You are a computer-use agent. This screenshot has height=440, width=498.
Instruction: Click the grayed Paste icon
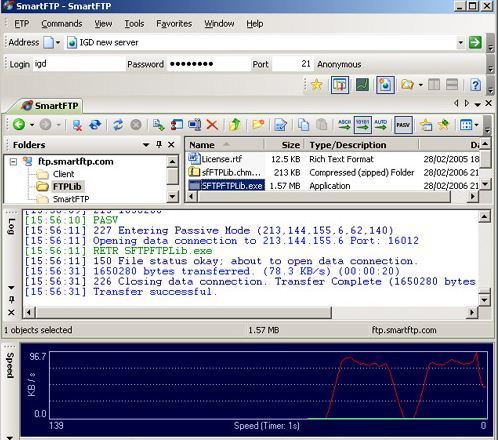tap(321, 125)
